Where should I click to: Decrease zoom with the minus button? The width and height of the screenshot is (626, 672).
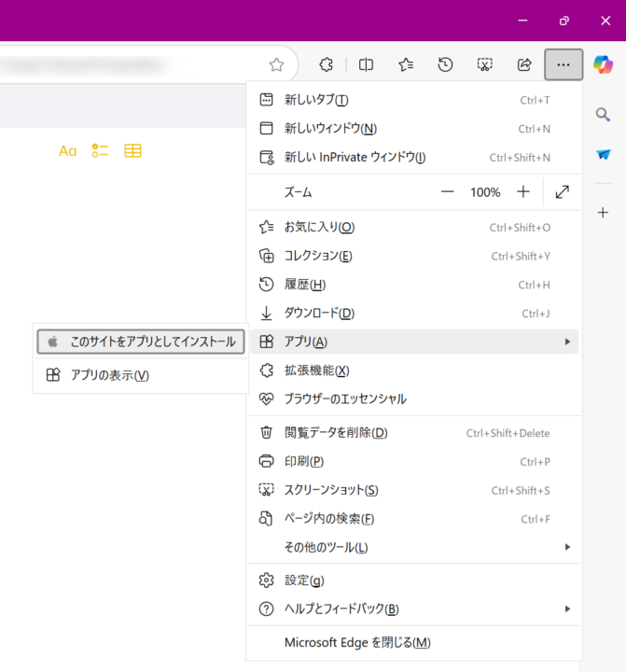(447, 192)
